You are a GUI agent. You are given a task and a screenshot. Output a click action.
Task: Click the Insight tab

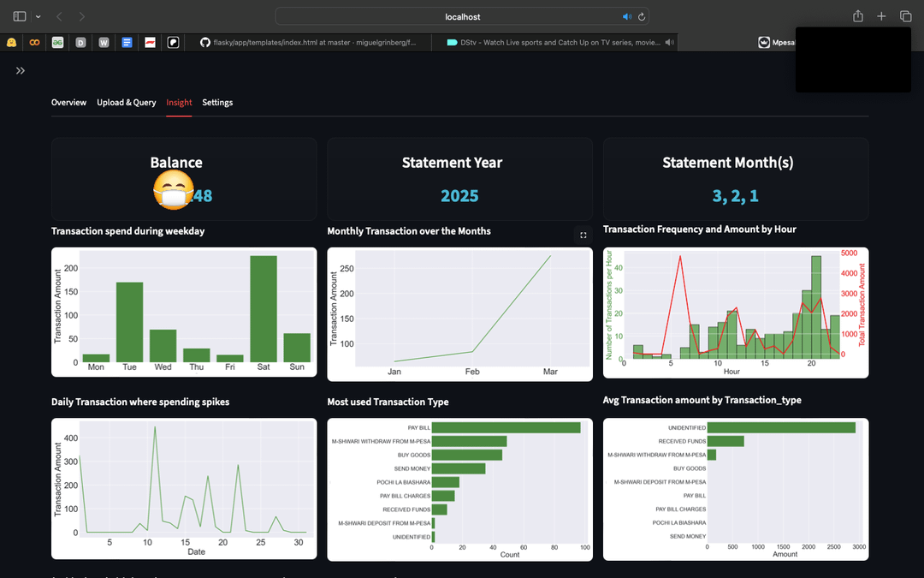click(x=179, y=103)
